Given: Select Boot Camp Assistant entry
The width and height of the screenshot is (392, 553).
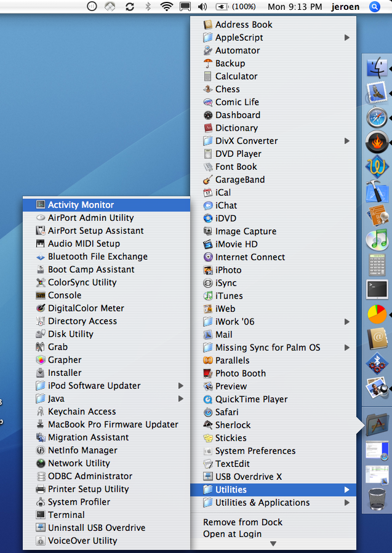Looking at the screenshot, I should (x=106, y=269).
